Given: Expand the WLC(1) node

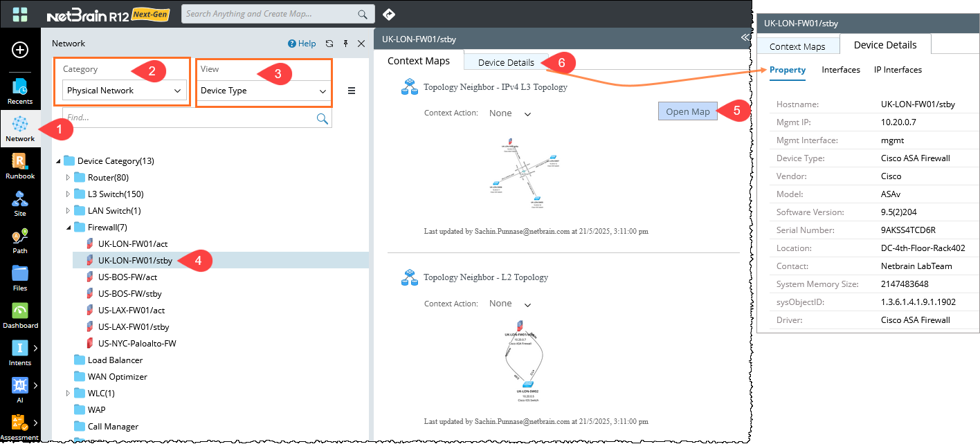Looking at the screenshot, I should point(68,394).
